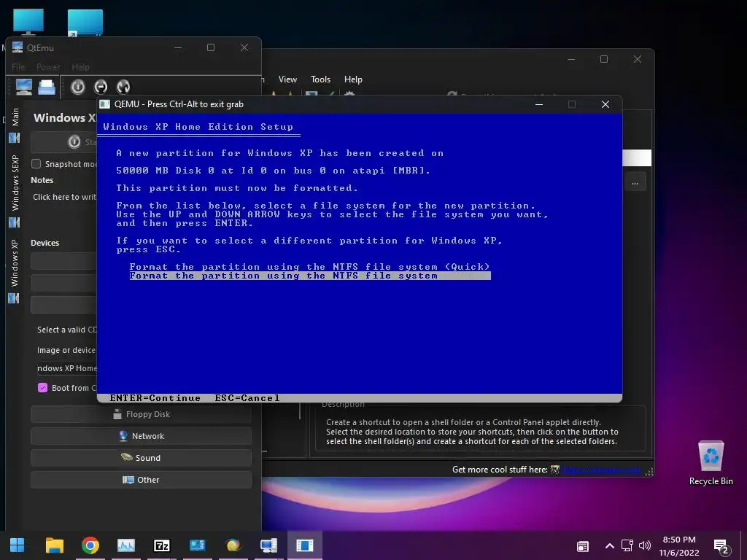Click the ellipsis browse button in background window
Viewport: 747px width, 560px height.
click(x=635, y=182)
